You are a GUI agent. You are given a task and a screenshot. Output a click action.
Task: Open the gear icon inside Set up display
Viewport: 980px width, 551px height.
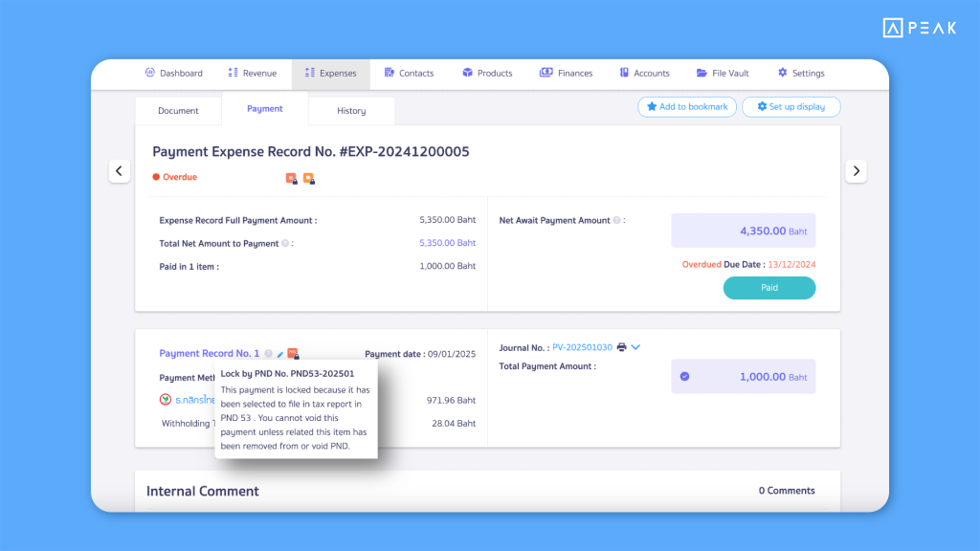tap(763, 106)
